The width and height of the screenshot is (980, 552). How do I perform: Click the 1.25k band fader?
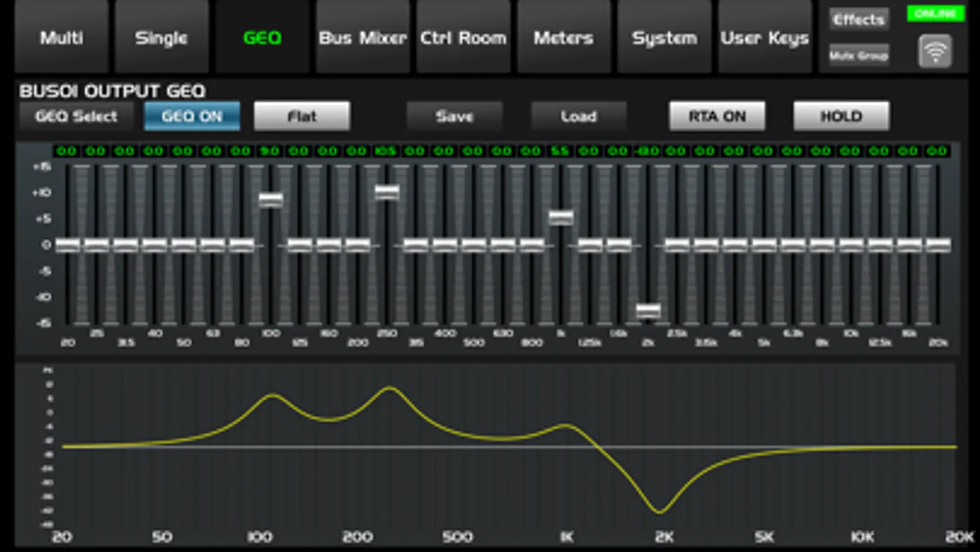[590, 245]
